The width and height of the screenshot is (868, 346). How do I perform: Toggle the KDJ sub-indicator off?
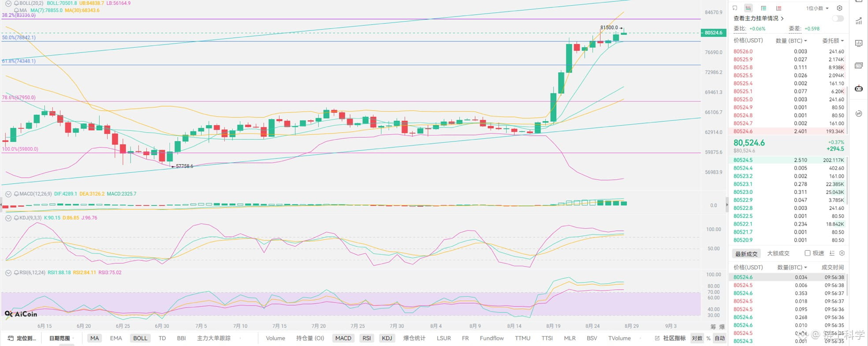point(387,339)
